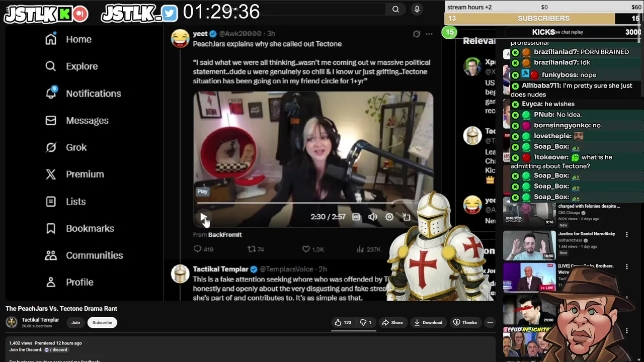The height and width of the screenshot is (362, 644).
Task: Open options for Daniel Naroditsky video
Action: click(627, 234)
